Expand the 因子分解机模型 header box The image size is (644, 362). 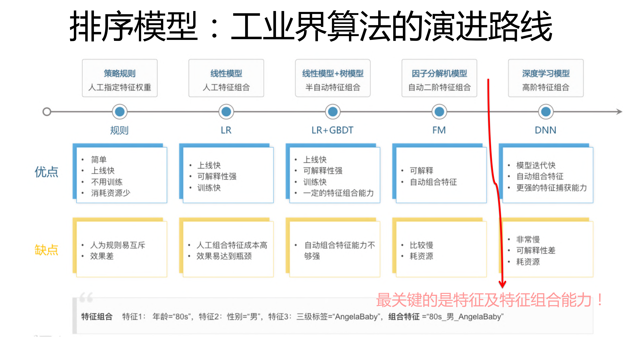[x=439, y=78]
